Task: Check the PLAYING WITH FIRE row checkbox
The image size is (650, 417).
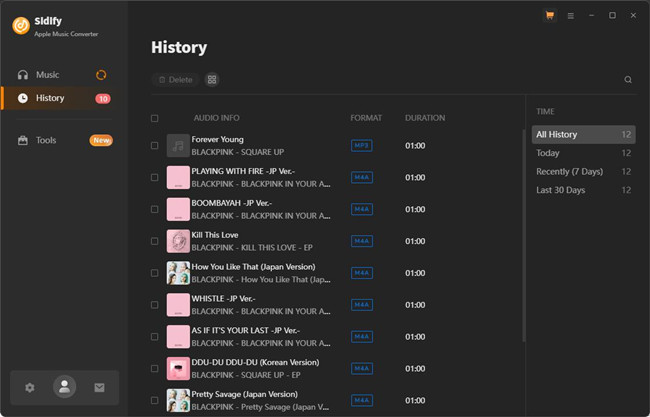Action: pyautogui.click(x=155, y=177)
